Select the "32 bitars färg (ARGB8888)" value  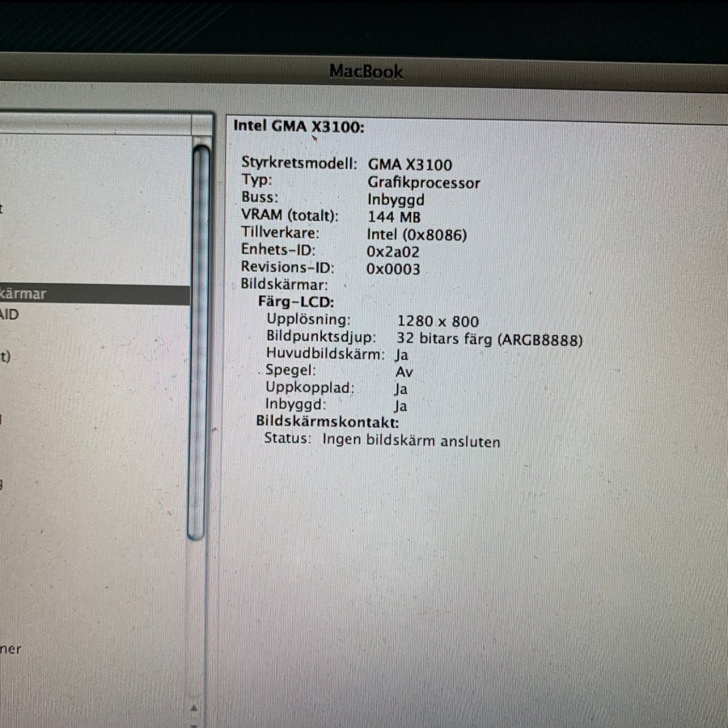tap(489, 340)
